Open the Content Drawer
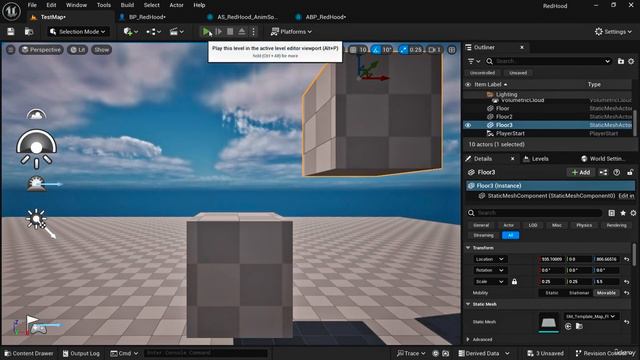This screenshot has width=640, height=360. 29,353
